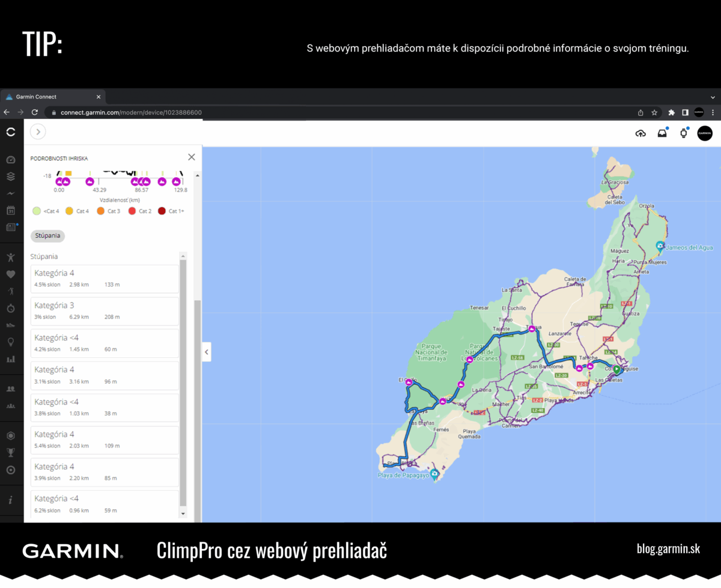This screenshot has width=721, height=588.
Task: Select the Garmin Connect browser tab
Action: click(x=53, y=97)
